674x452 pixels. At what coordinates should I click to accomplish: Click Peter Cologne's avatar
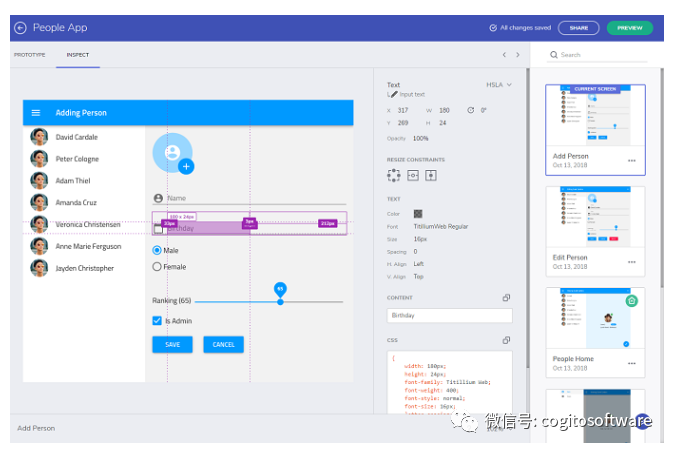(x=39, y=159)
